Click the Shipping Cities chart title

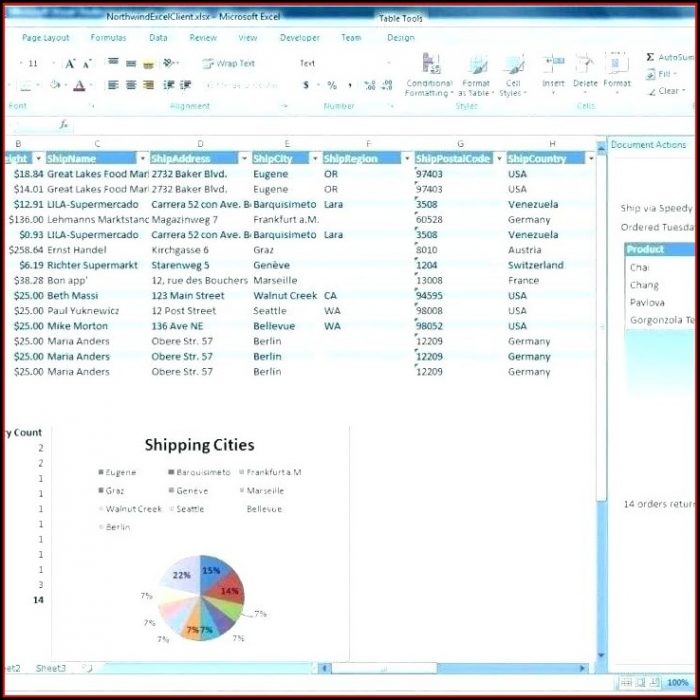[200, 445]
